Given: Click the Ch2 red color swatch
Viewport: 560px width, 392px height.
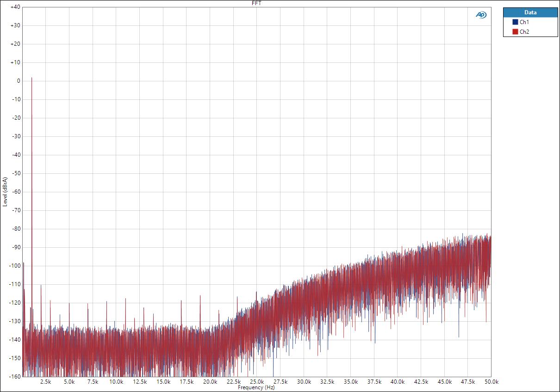Looking at the screenshot, I should click(515, 32).
